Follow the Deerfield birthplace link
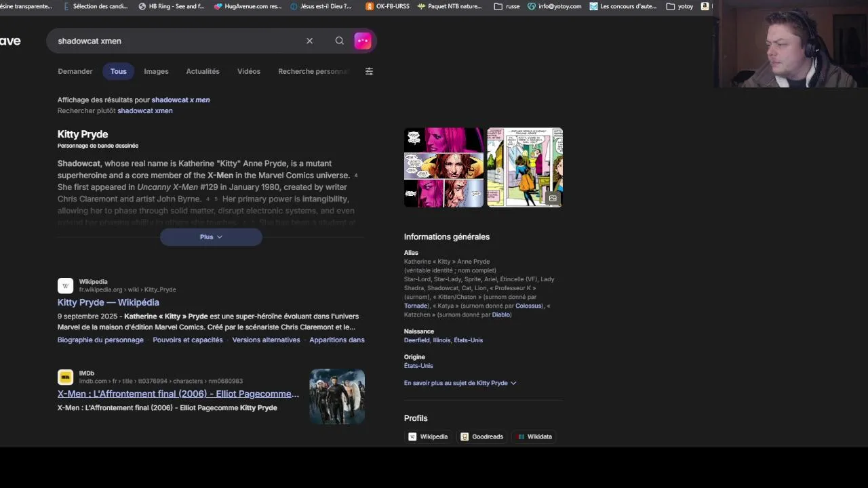The width and height of the screenshot is (868, 488). point(417,340)
